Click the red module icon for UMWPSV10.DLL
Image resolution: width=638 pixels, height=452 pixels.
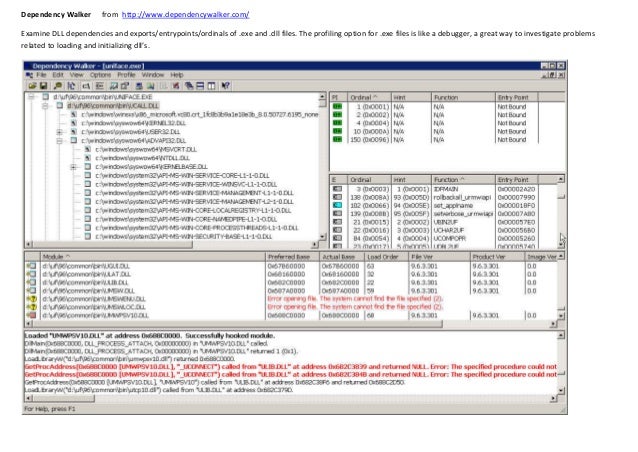pyautogui.click(x=31, y=315)
